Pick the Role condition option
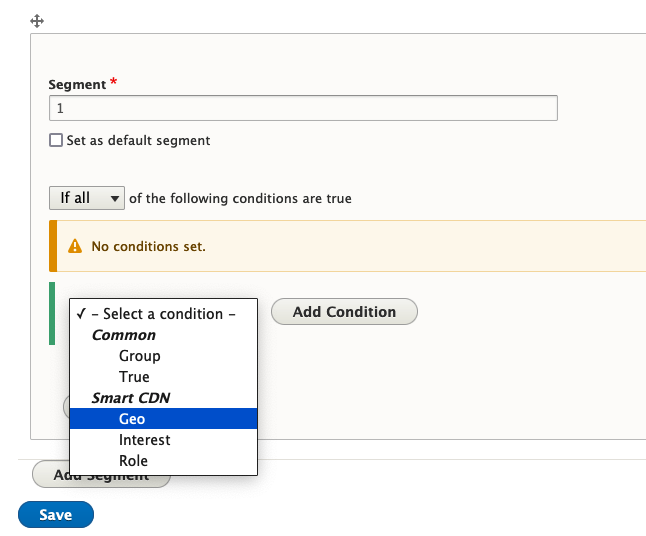Screen dimensions: 646x536 click(133, 461)
